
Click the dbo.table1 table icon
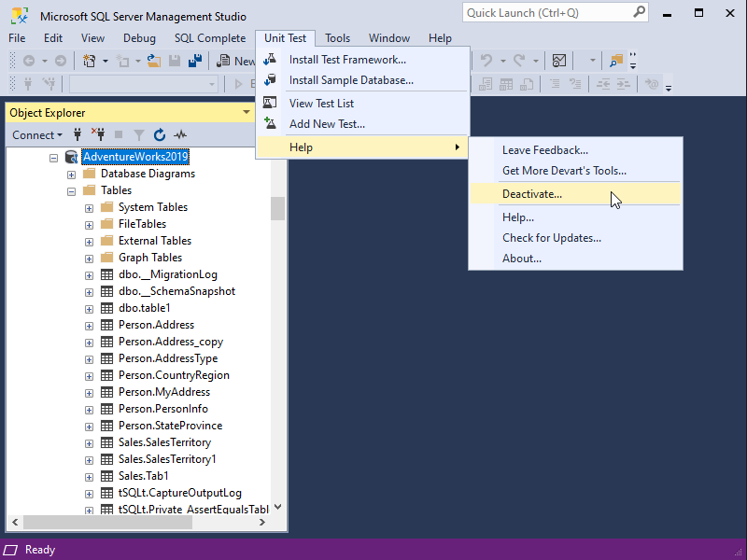[106, 308]
